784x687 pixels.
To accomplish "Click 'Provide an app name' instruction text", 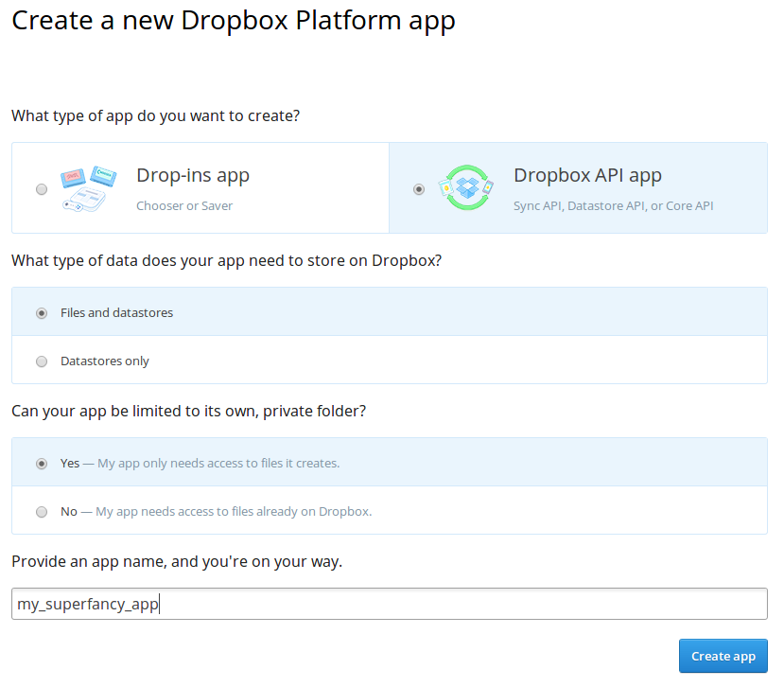I will tap(177, 561).
